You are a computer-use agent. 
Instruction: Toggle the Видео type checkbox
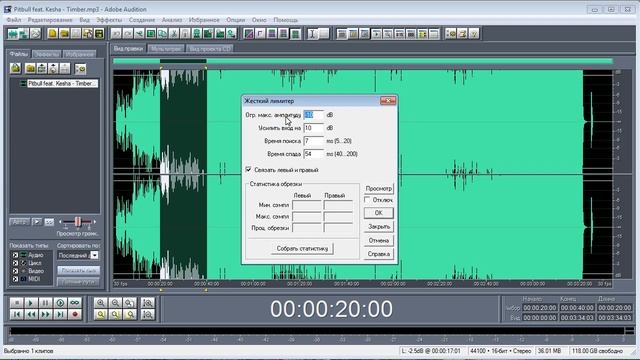click(x=15, y=271)
